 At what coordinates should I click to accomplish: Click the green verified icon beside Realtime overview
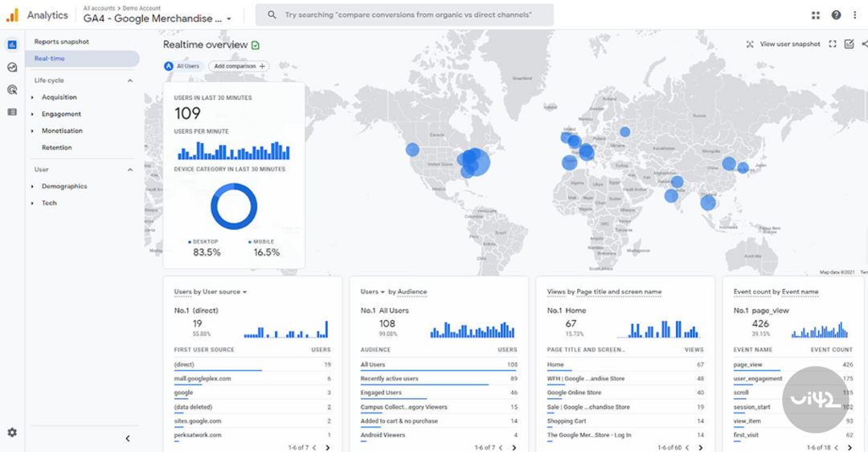pyautogui.click(x=256, y=45)
